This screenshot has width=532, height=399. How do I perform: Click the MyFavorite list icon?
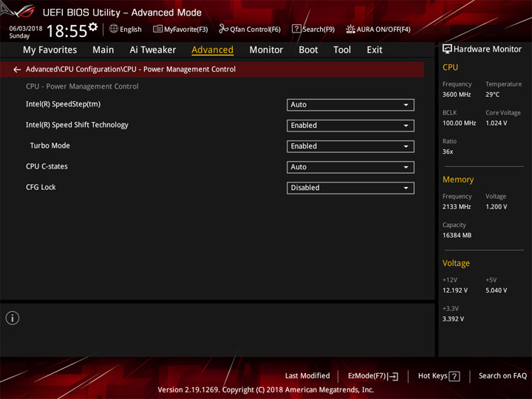click(157, 29)
